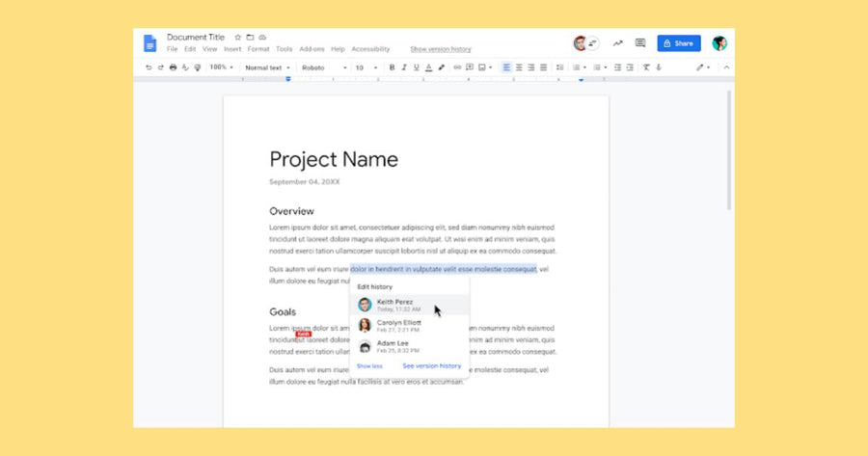Toggle underline formatting

pyautogui.click(x=417, y=67)
